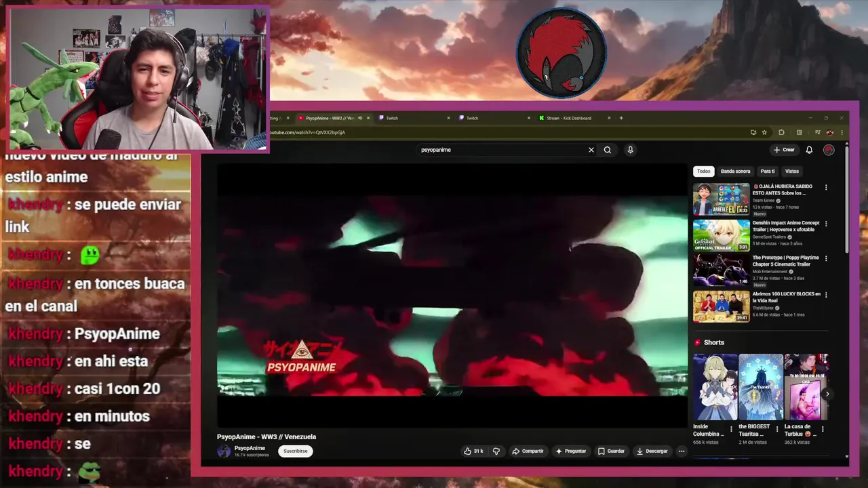The image size is (868, 488).
Task: Open the browser profile avatar
Action: (829, 132)
